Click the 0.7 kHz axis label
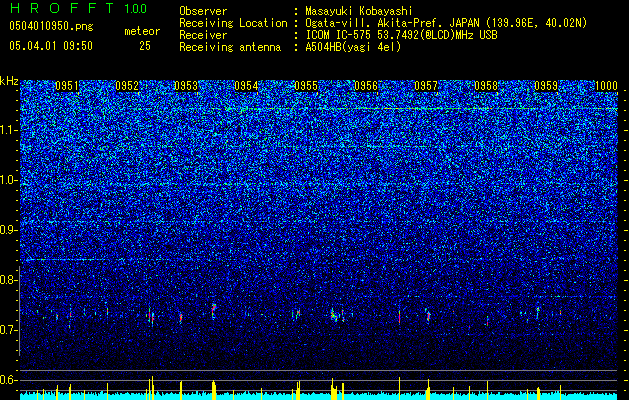 8,330
